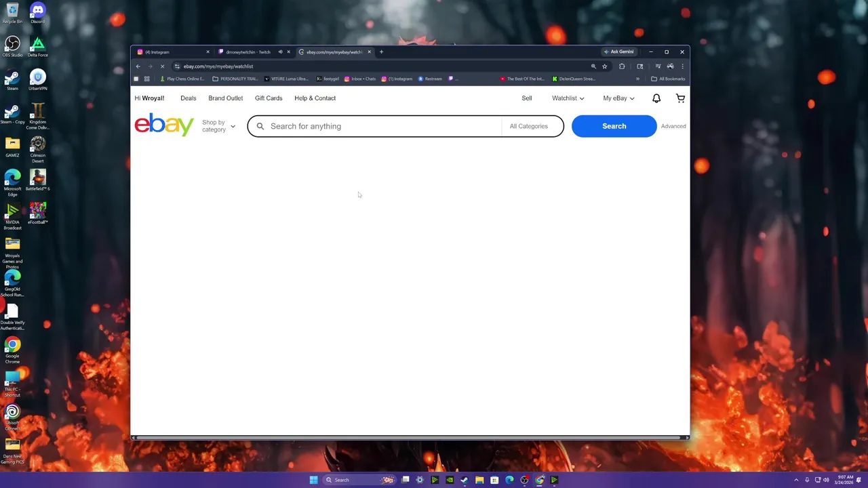Click Hi Wroyal! greeting
Image resolution: width=868 pixels, height=488 pixels.
coord(149,98)
